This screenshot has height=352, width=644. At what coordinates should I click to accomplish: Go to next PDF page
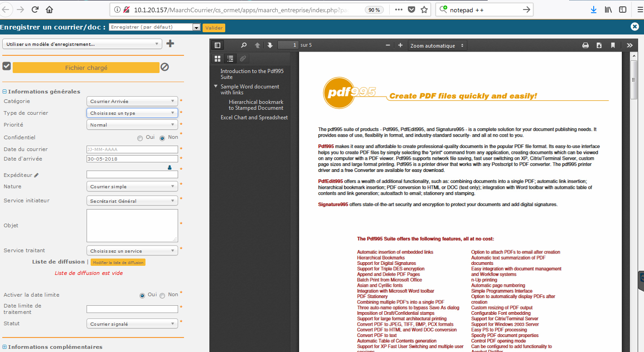270,45
